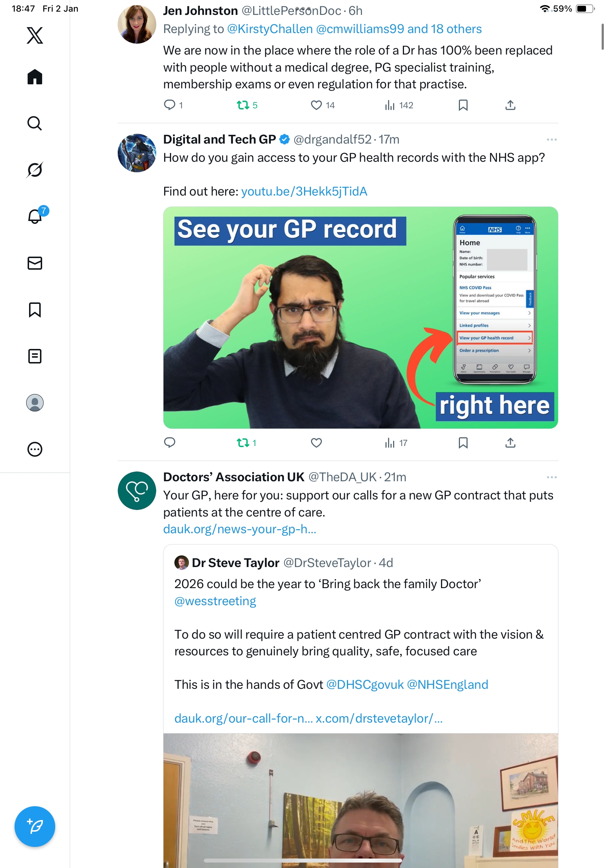Expand the More circle menu in sidebar

(35, 450)
